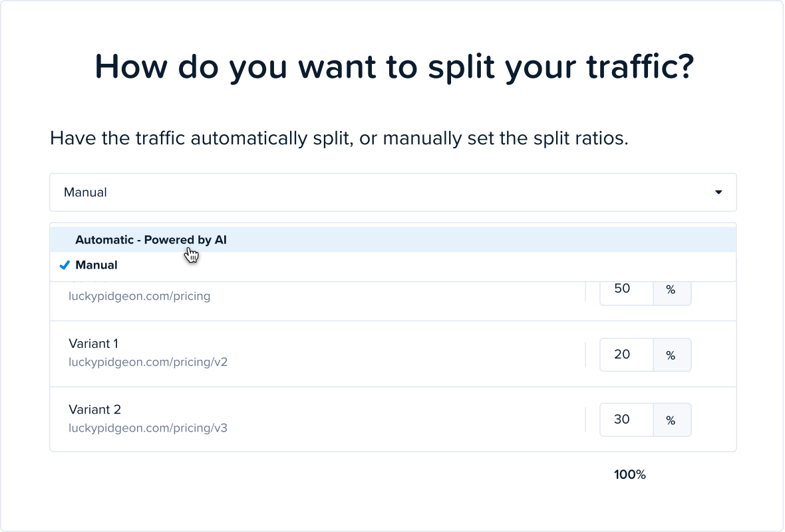Choose the Manual option in list

pos(393,265)
